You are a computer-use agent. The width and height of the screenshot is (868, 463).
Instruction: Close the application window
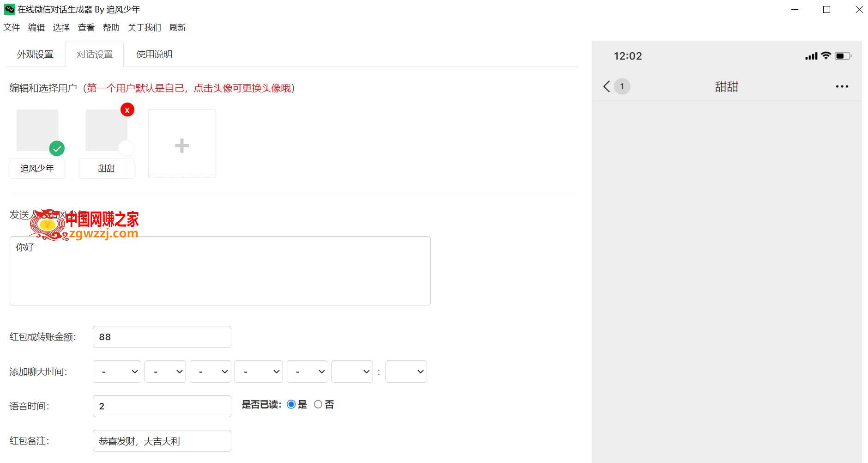pos(859,9)
